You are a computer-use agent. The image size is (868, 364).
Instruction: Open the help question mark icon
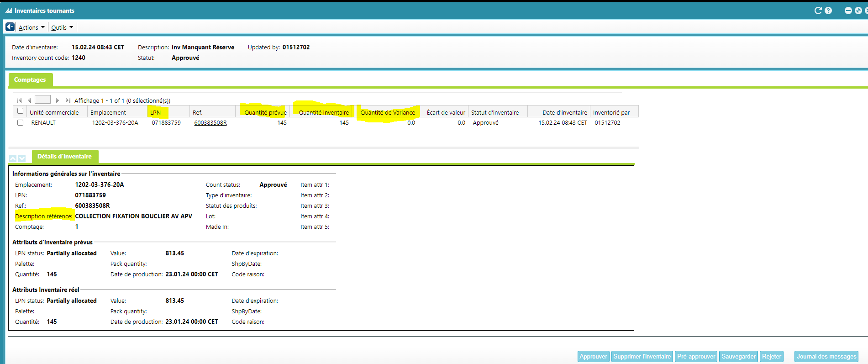click(828, 11)
